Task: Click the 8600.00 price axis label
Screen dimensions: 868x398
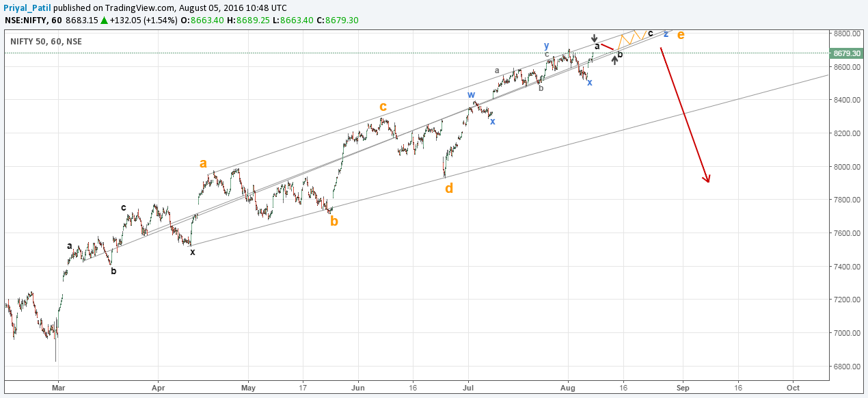Action: [x=847, y=67]
